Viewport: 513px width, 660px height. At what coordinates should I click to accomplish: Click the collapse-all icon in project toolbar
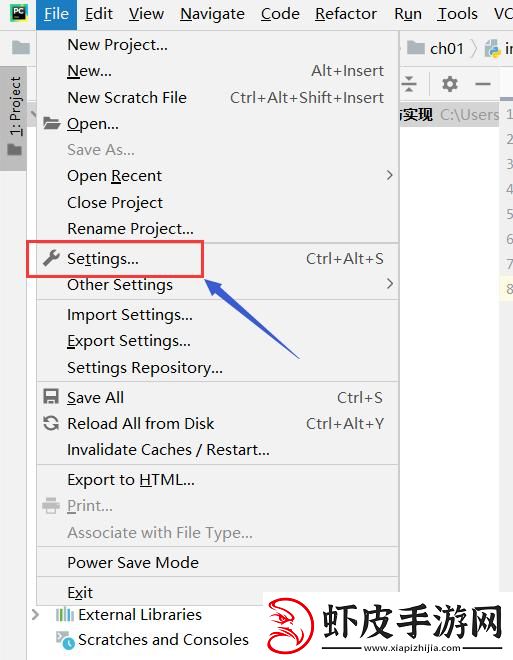pos(409,84)
